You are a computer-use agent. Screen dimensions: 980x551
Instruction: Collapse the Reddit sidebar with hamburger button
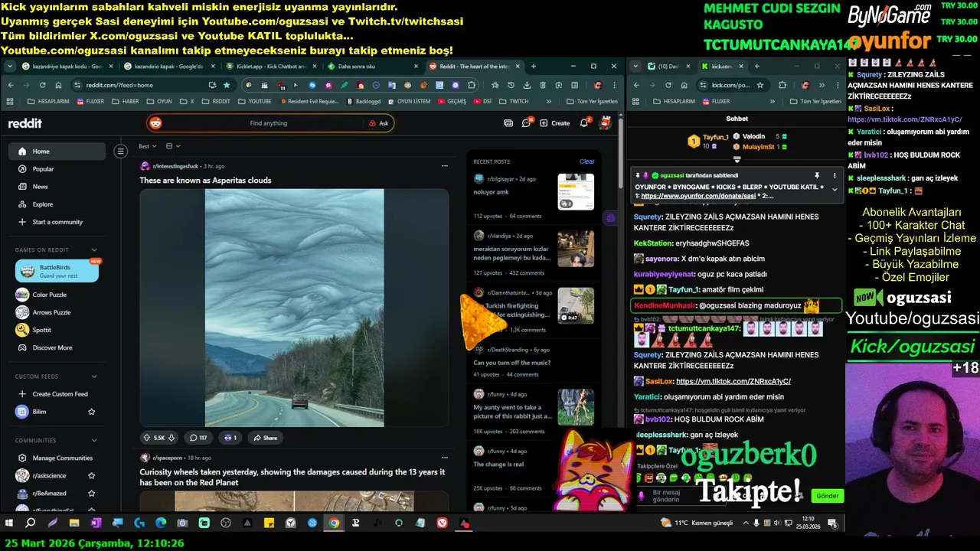(x=120, y=152)
